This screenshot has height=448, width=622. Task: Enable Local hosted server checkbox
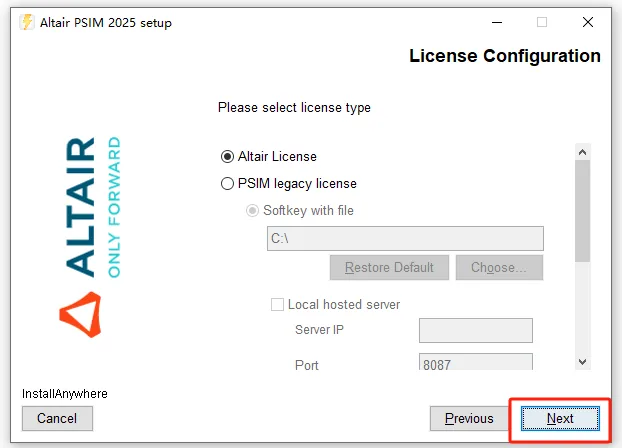[x=277, y=305]
